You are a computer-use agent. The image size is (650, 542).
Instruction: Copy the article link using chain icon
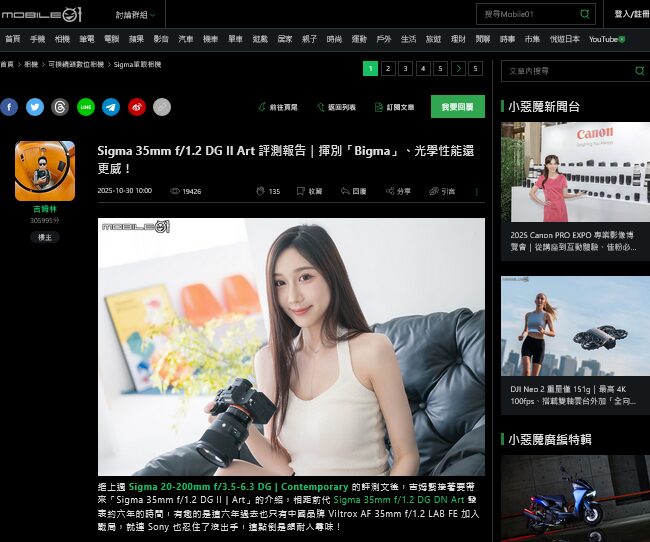[162, 107]
